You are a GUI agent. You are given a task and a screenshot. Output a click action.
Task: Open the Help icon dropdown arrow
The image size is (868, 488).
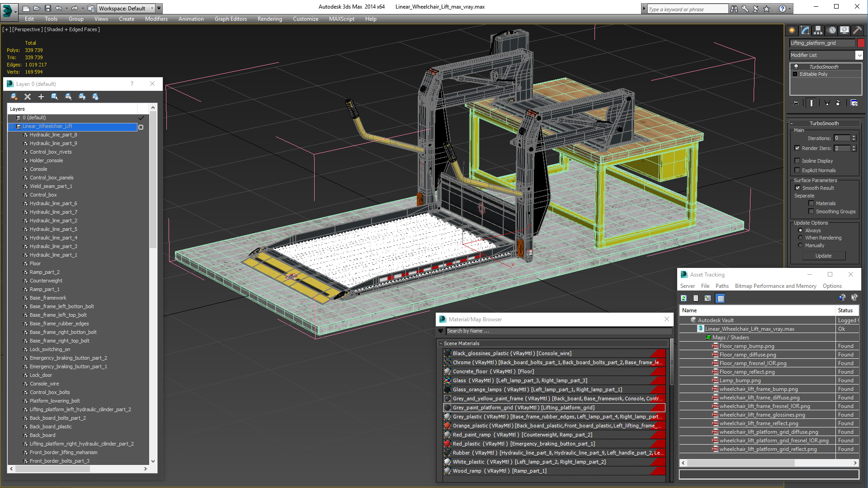790,9
